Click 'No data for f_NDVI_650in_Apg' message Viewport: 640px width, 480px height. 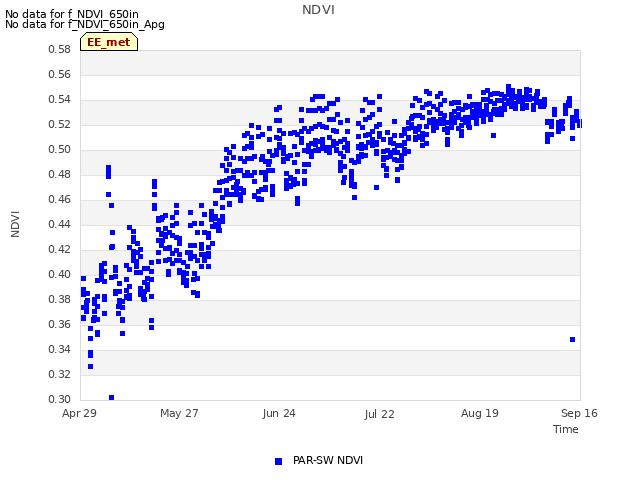pyautogui.click(x=85, y=24)
